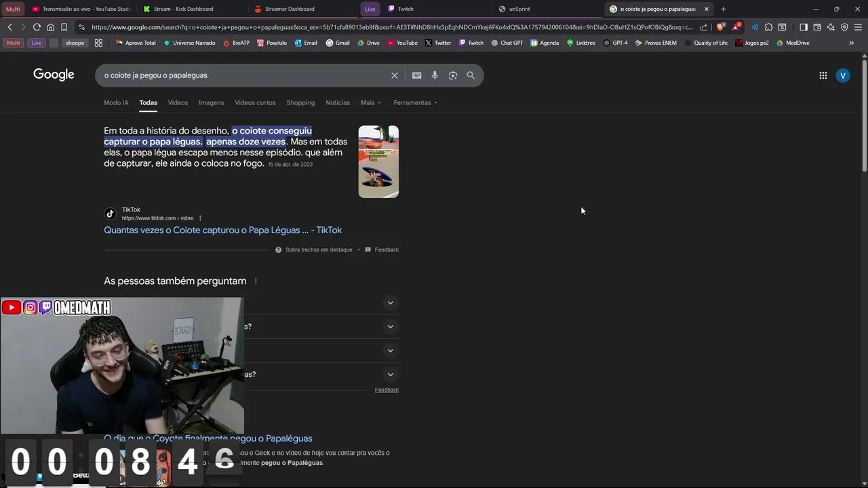This screenshot has height=488, width=868.
Task: Expand the first People also ask question
Action: coord(390,303)
